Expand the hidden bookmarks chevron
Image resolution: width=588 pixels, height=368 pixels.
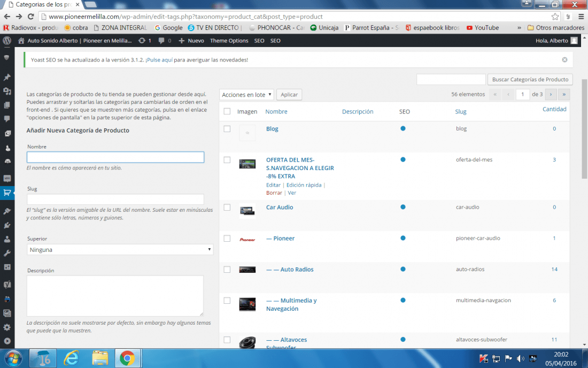pyautogui.click(x=519, y=28)
